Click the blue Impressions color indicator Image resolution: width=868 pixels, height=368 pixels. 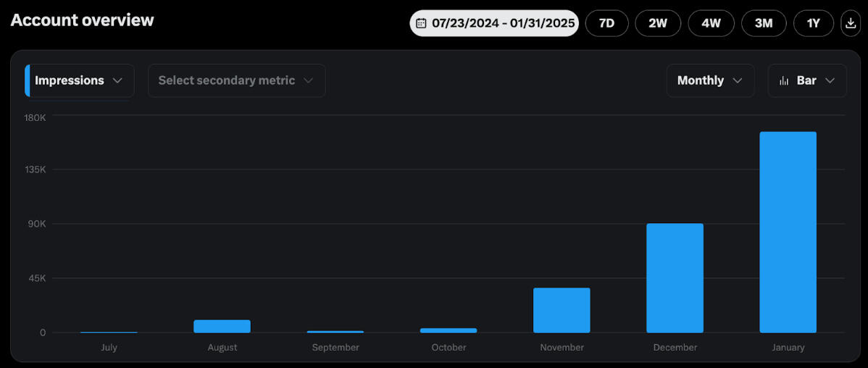click(28, 80)
